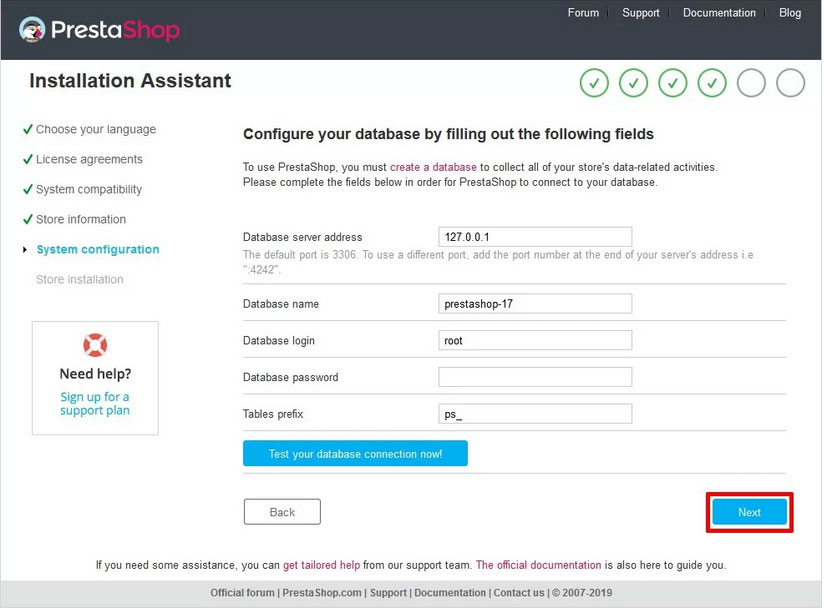Click the Database login field
Screen dimensions: 824x610
[535, 340]
